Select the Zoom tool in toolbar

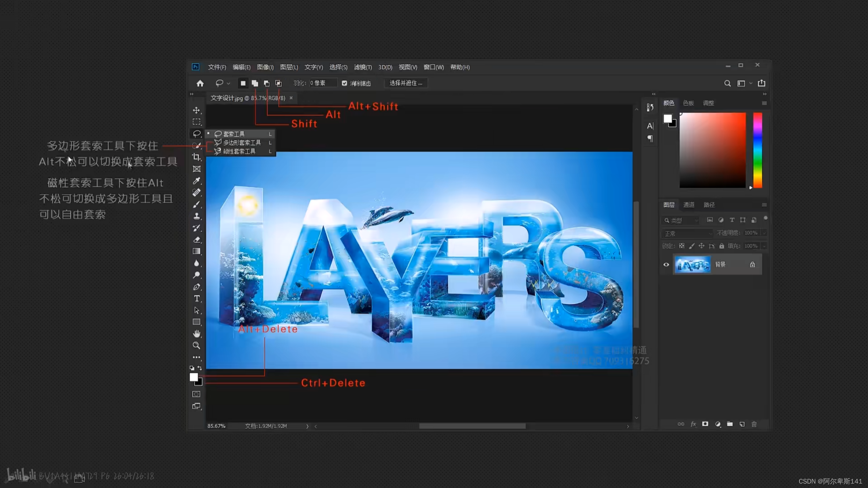coord(196,346)
